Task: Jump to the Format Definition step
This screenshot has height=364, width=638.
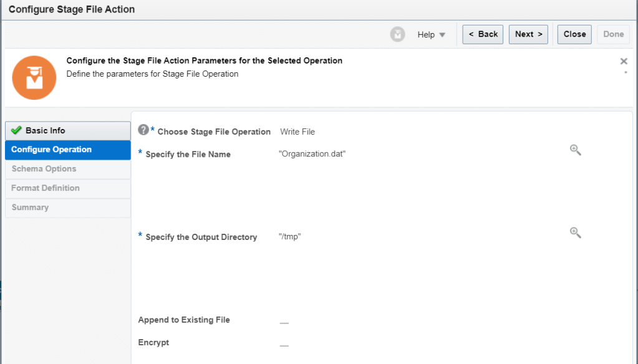Action: 67,188
